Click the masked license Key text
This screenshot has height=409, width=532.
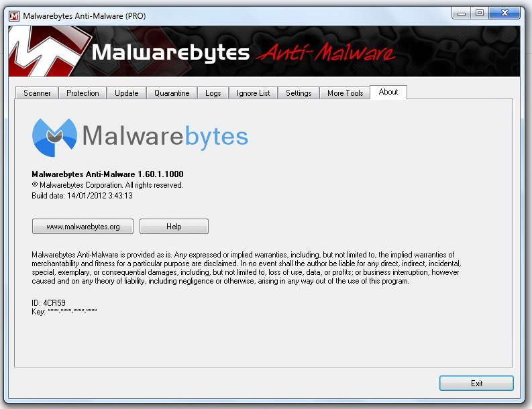72,310
